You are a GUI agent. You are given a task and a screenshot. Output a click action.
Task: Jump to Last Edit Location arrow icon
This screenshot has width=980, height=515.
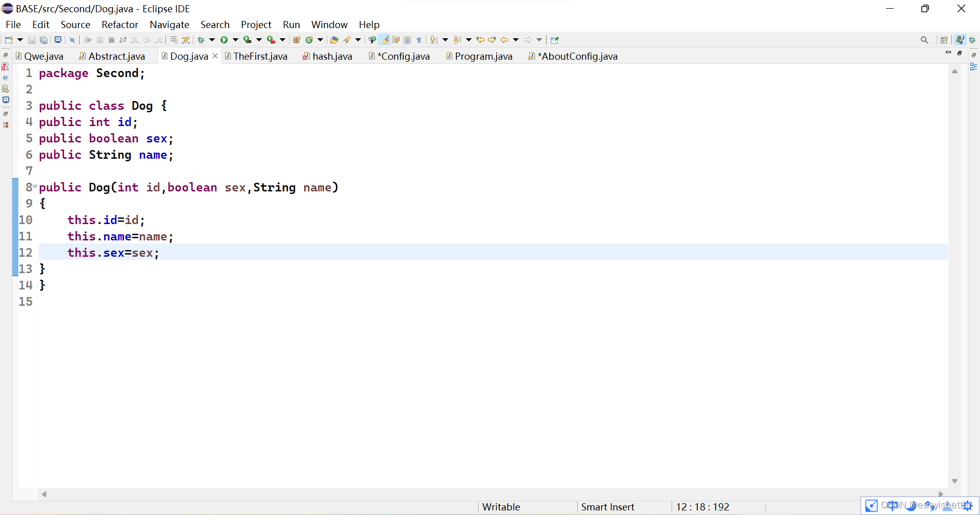[x=480, y=40]
